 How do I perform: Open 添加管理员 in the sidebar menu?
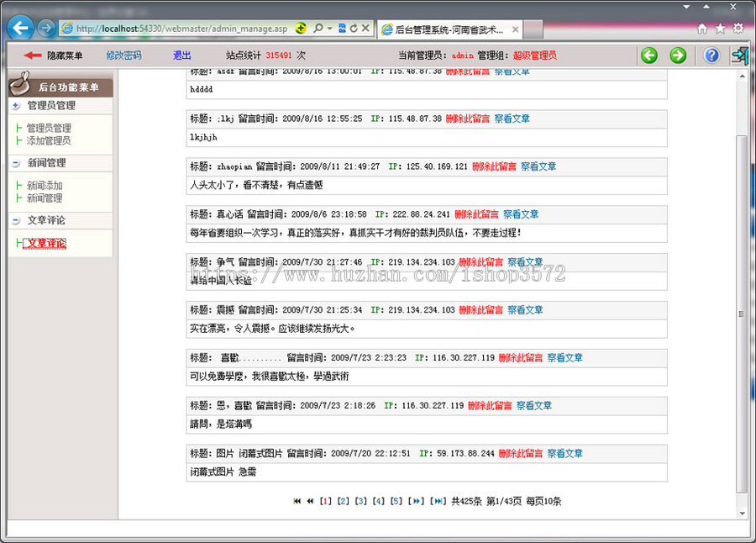click(x=49, y=141)
